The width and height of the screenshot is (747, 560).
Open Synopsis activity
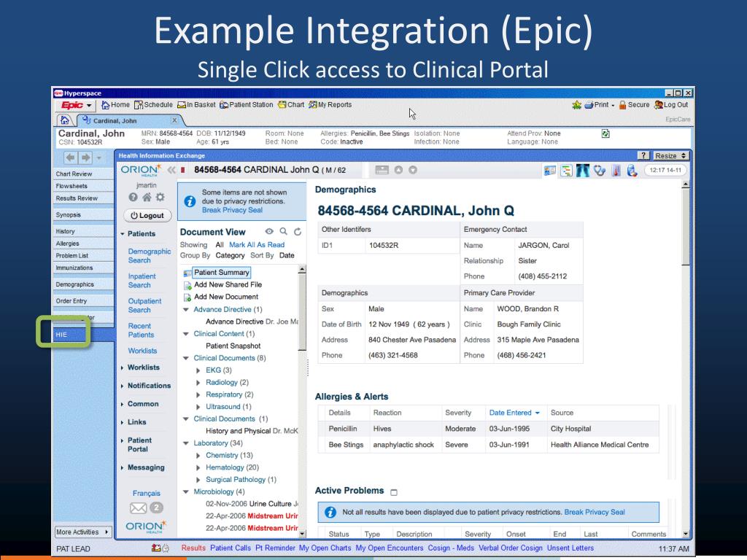click(x=83, y=215)
